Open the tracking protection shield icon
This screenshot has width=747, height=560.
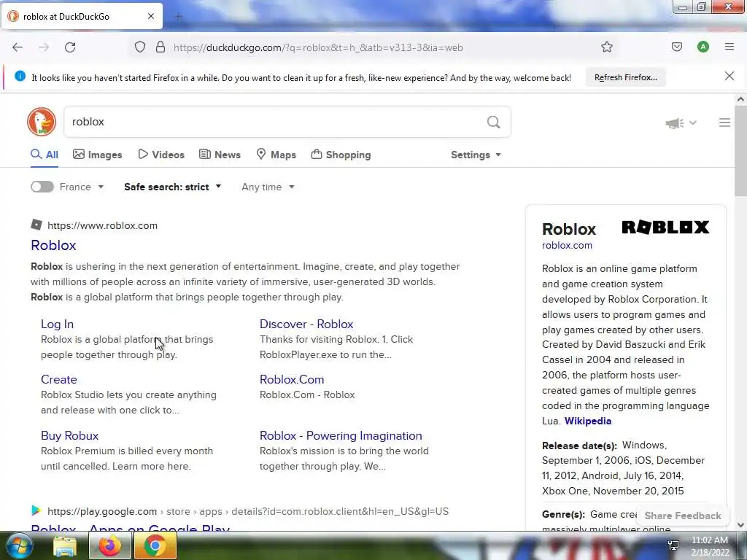(139, 47)
